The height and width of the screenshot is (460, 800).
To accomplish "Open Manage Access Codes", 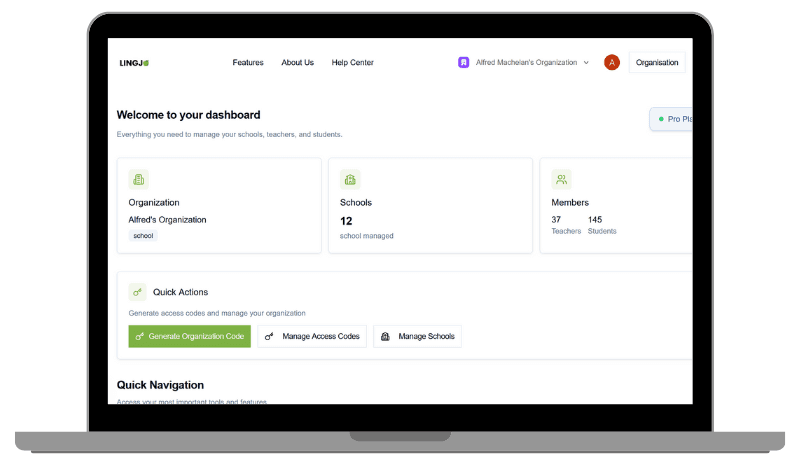I will (312, 337).
